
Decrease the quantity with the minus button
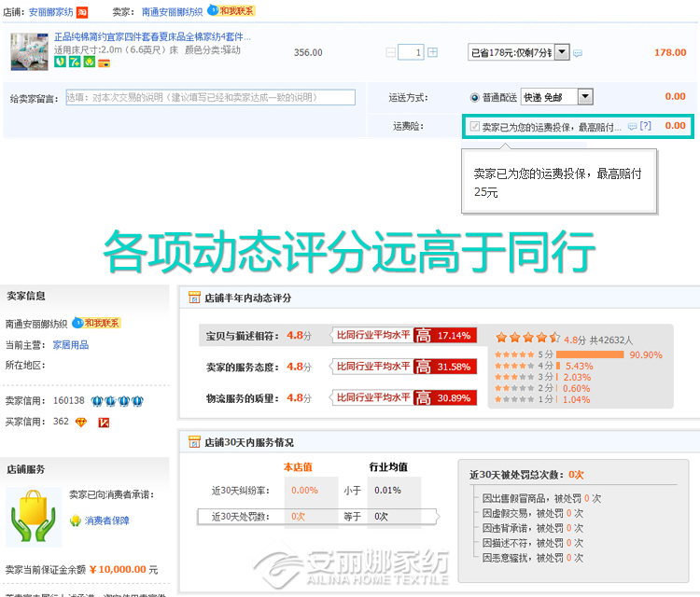[391, 52]
